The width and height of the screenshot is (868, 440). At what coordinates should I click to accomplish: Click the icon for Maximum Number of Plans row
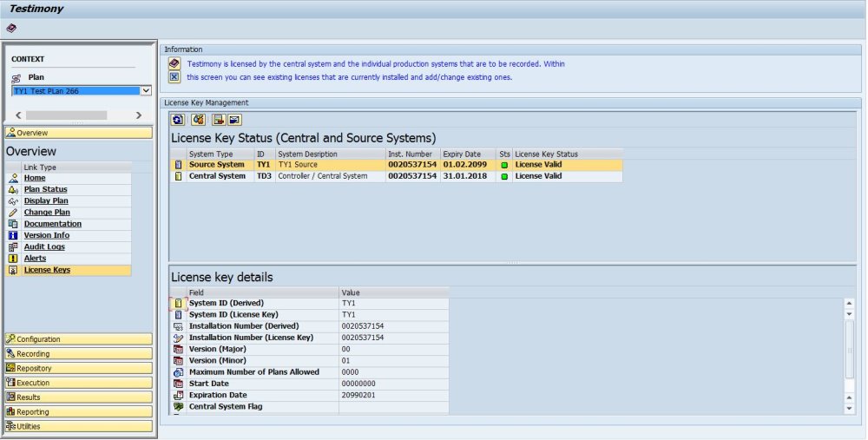pos(178,372)
